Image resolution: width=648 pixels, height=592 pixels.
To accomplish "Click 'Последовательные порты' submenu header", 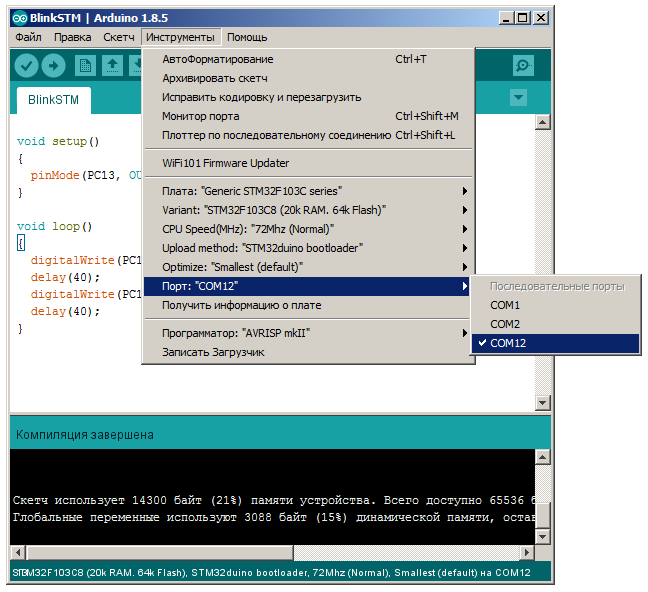I will pyautogui.click(x=557, y=286).
